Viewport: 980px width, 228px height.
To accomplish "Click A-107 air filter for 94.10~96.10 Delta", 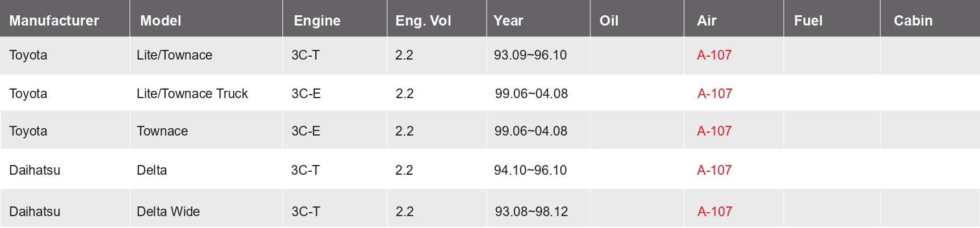I will click(x=714, y=170).
